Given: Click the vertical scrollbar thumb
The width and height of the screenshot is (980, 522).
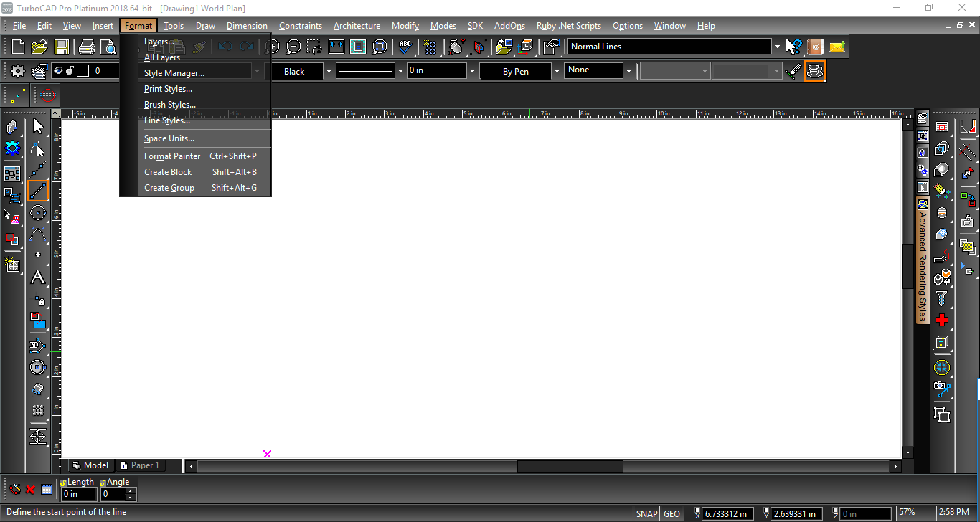Looking at the screenshot, I should (908, 266).
